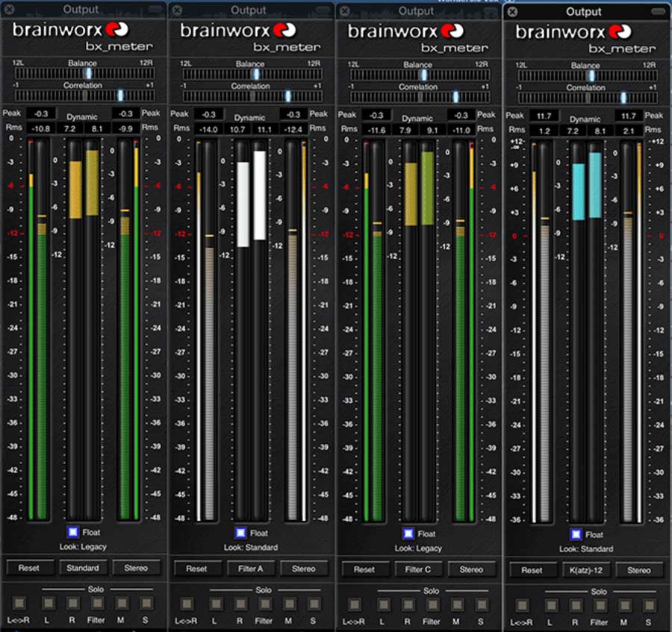Close the Output window showing Filter A

[x=176, y=10]
